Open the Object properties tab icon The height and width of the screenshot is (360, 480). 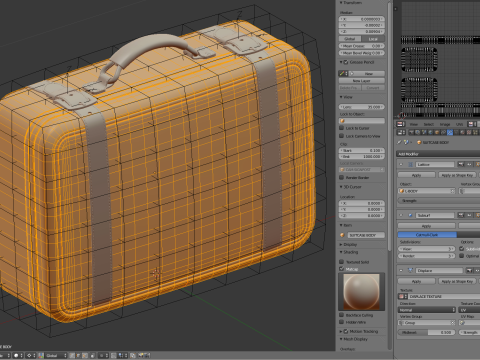(x=437, y=132)
